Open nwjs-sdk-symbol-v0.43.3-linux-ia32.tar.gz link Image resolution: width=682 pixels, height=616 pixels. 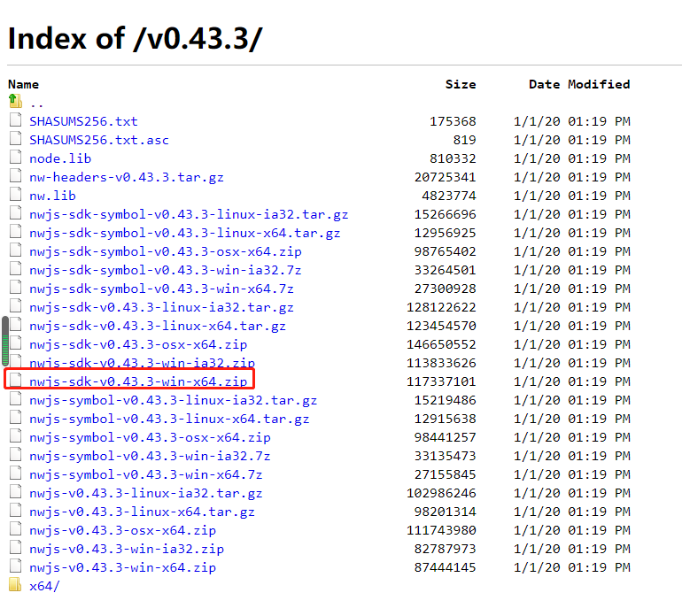(189, 214)
